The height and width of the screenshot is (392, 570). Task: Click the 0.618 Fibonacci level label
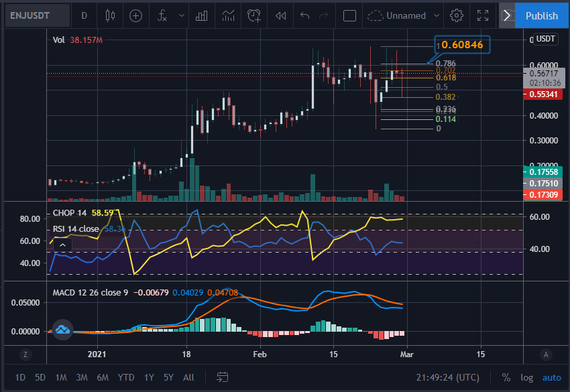pyautogui.click(x=446, y=78)
